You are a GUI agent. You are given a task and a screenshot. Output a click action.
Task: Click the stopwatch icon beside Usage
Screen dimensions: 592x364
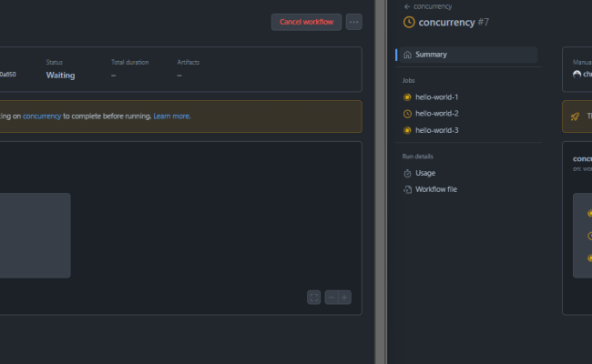[x=407, y=173]
